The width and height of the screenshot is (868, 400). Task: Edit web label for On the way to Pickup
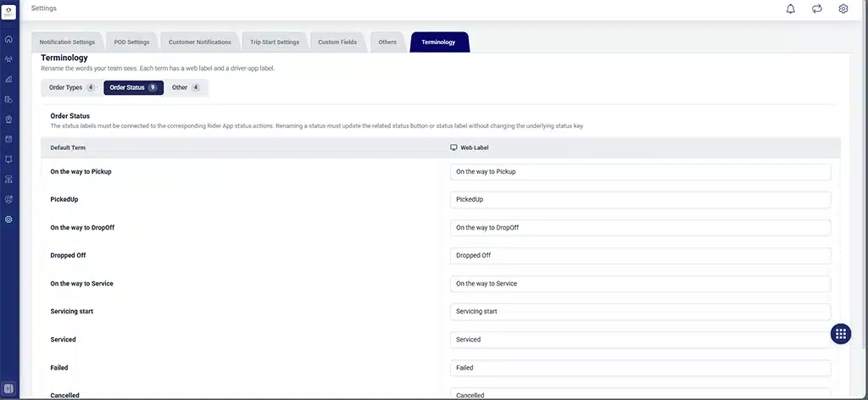[641, 171]
